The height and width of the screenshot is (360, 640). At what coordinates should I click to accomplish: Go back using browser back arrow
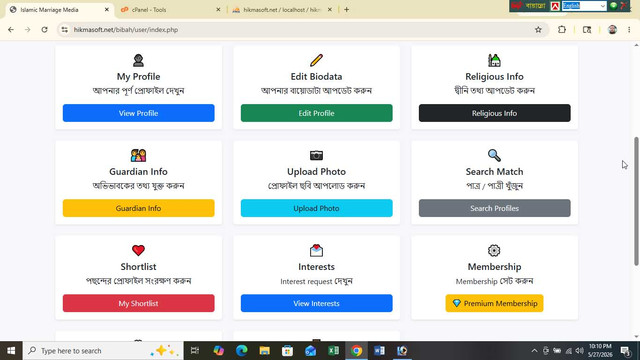[x=11, y=30]
